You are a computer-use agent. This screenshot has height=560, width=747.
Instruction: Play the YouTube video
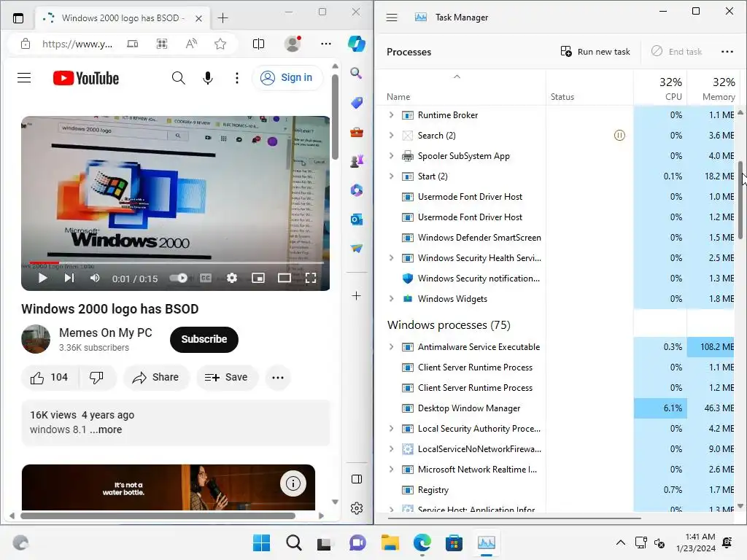pos(42,278)
